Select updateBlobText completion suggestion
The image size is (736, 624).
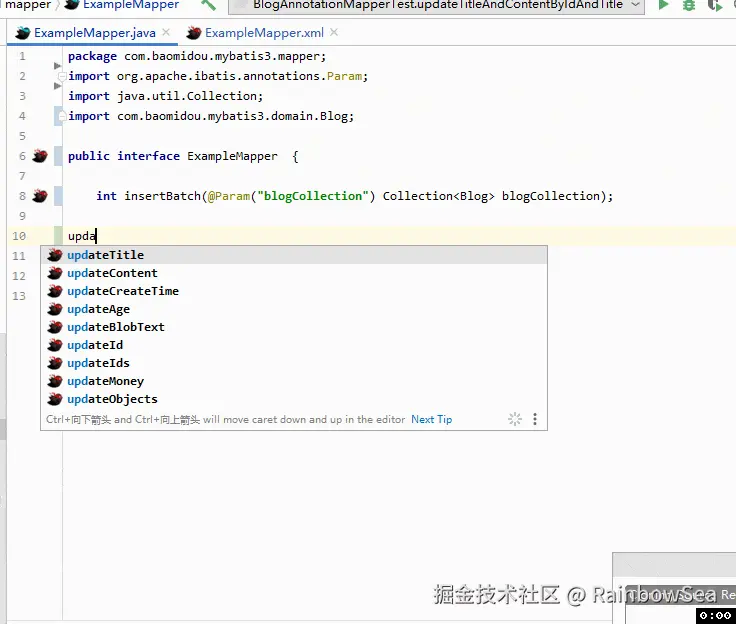[x=294, y=327]
